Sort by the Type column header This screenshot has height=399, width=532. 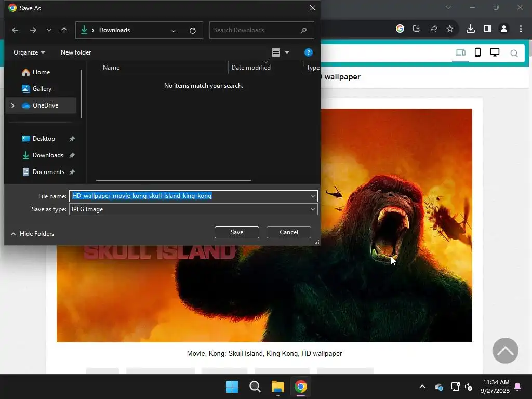[312, 68]
